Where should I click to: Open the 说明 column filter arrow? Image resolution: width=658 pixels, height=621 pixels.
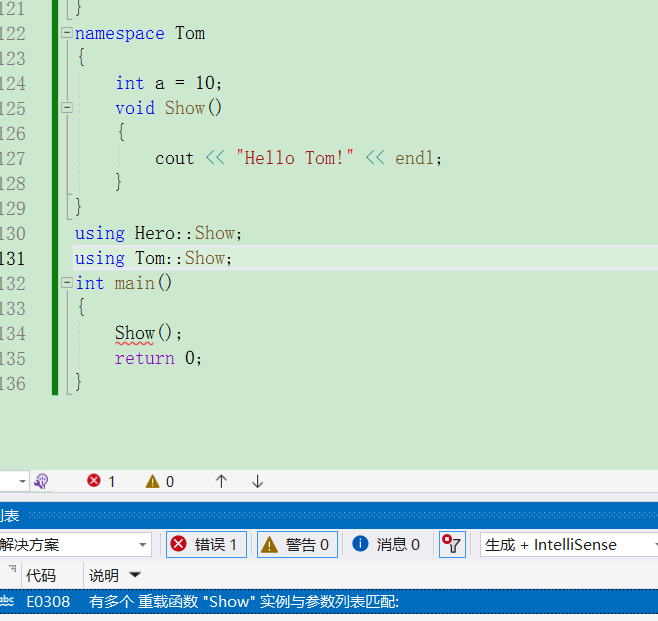coord(135,574)
